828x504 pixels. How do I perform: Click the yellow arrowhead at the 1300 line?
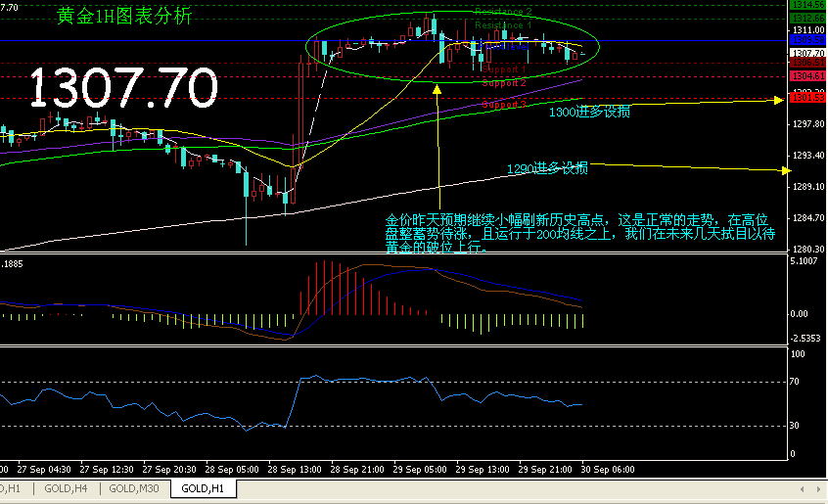pyautogui.click(x=779, y=100)
